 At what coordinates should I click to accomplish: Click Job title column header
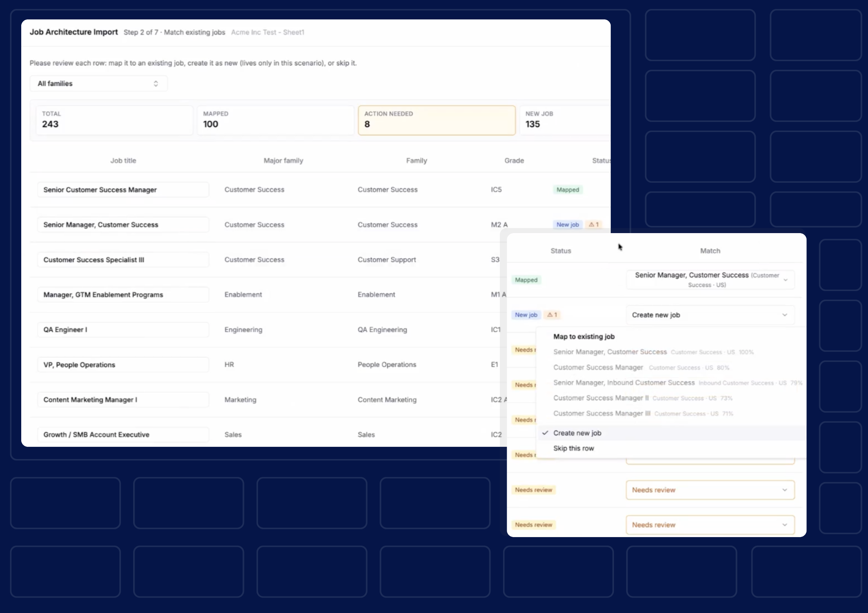click(x=123, y=160)
